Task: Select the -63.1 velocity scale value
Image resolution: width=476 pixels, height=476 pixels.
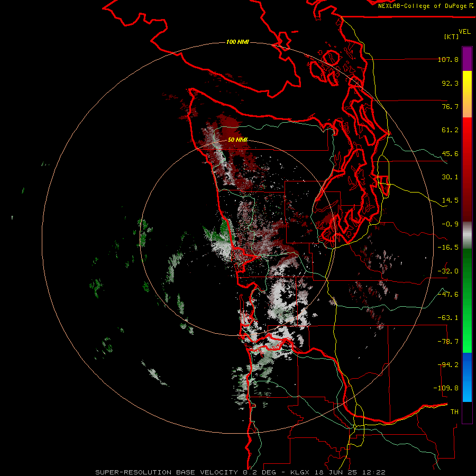Action: [448, 318]
